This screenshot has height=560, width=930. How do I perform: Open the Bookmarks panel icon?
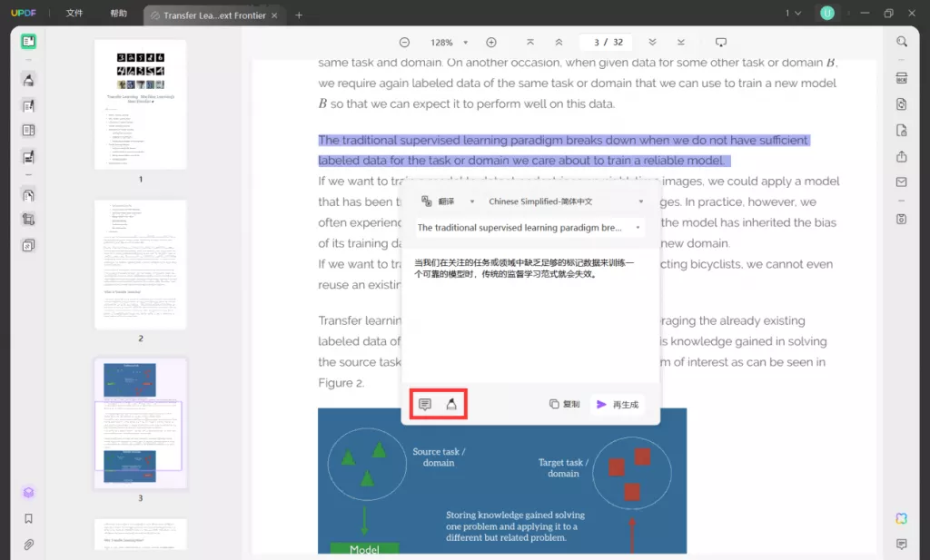(x=28, y=518)
